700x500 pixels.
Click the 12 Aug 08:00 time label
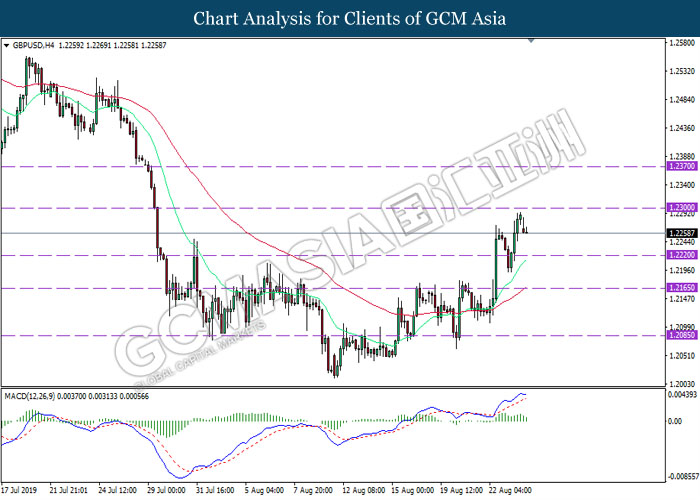[363, 490]
